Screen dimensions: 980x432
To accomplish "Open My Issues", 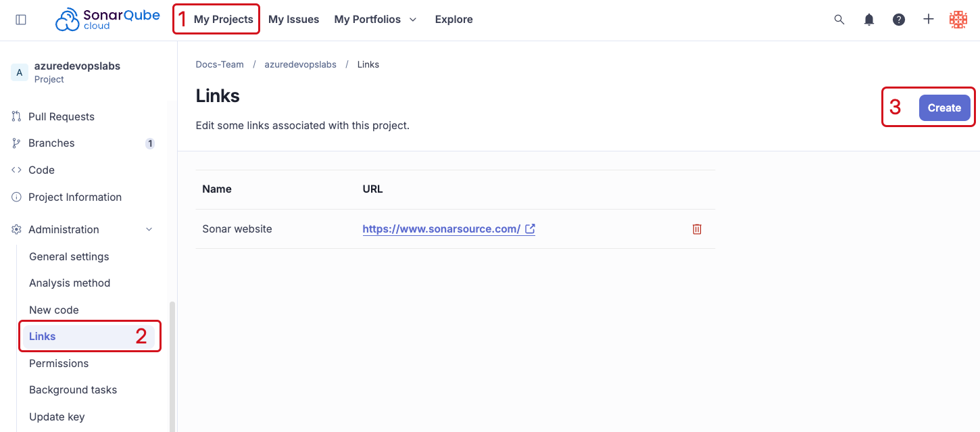I will [x=293, y=20].
